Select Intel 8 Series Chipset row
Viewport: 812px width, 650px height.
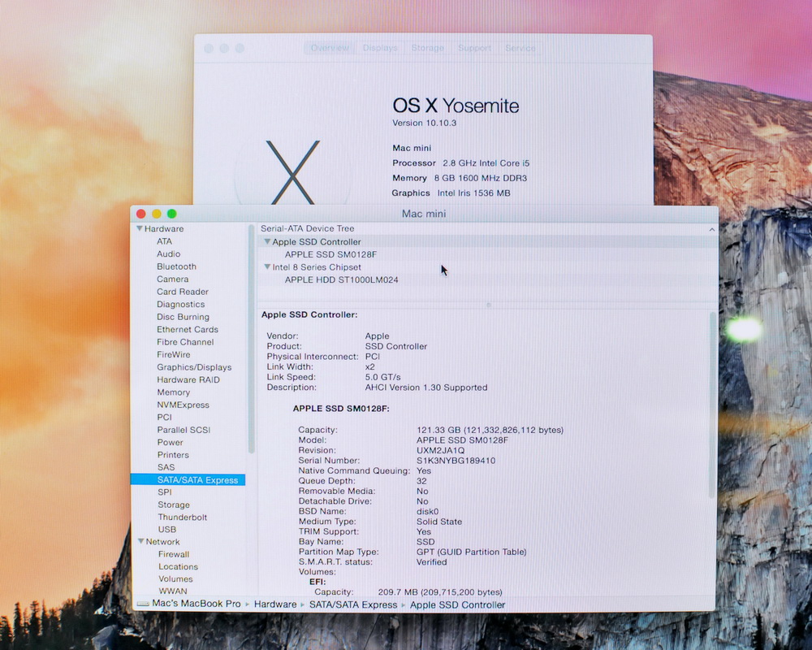click(317, 267)
